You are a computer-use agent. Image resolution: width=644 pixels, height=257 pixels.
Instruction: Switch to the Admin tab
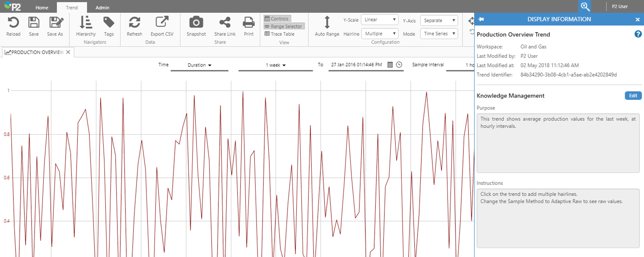coord(102,8)
